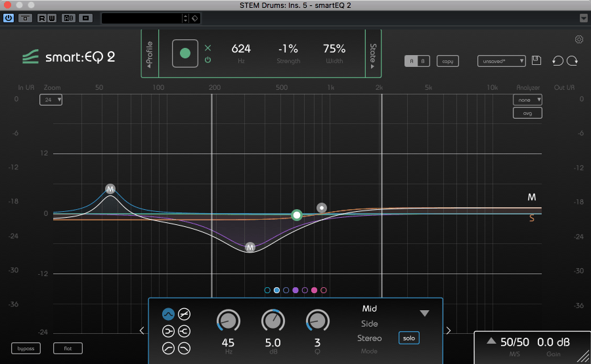Click the host preset name field

click(142, 18)
